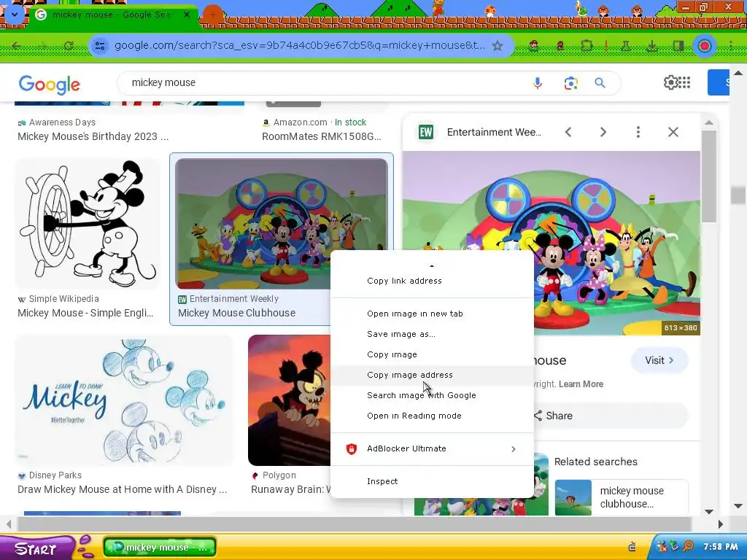Click horizontal scrollbar right arrow
747x560 pixels.
point(720,524)
